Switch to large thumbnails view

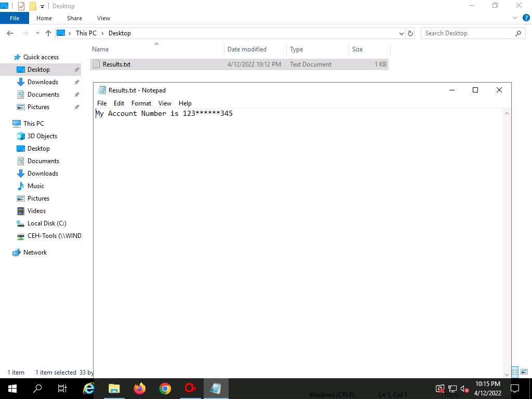coord(523,372)
